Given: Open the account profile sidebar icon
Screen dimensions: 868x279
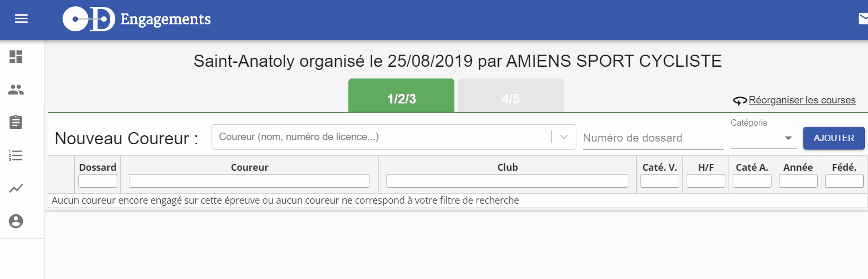Looking at the screenshot, I should (16, 221).
